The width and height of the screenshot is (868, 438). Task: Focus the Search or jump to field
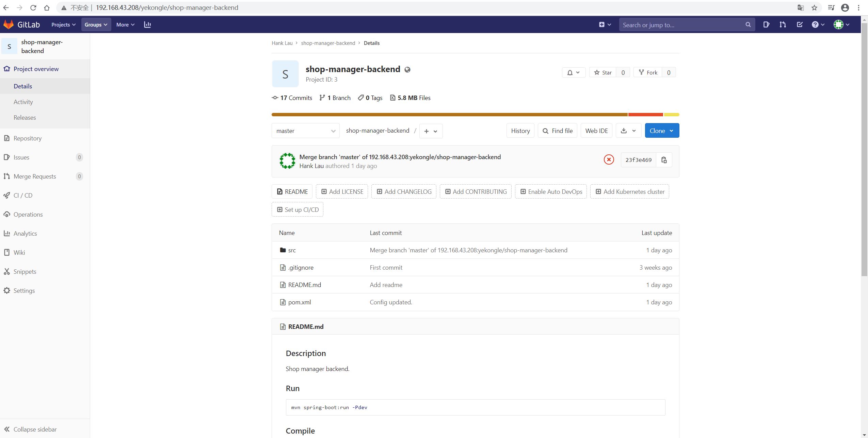(682, 25)
